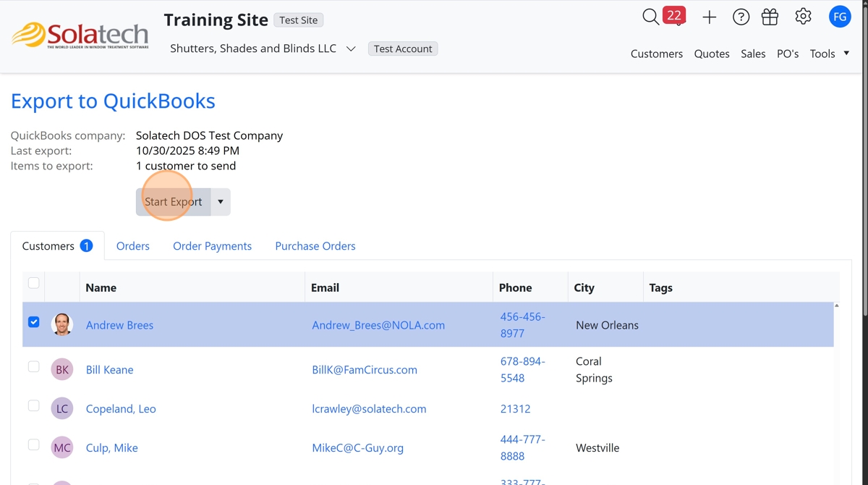Viewport: 868px width, 485px height.
Task: Open the settings gear icon
Action: pyautogui.click(x=803, y=17)
